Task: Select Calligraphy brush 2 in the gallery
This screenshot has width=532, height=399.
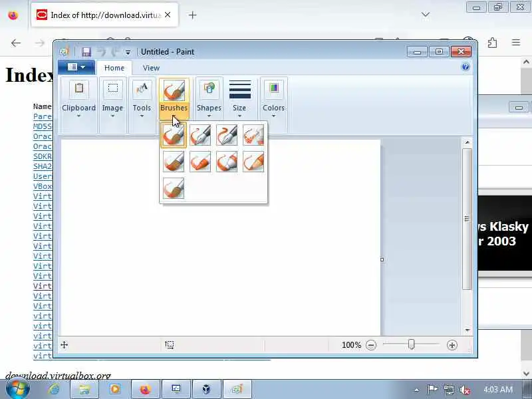Action: [x=227, y=135]
